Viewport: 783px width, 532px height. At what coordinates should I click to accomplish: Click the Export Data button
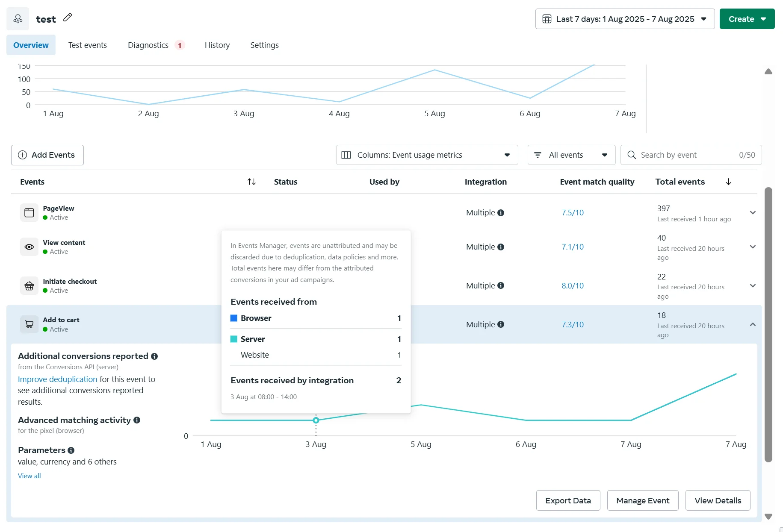point(568,500)
